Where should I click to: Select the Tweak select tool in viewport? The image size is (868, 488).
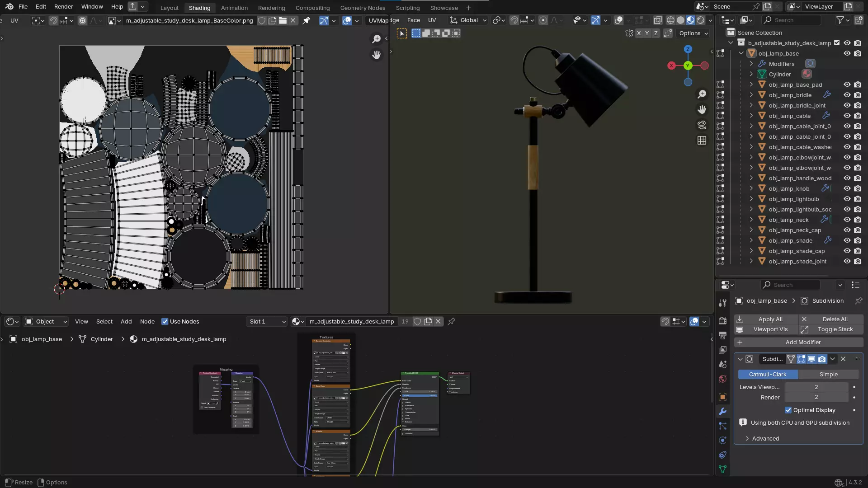pos(402,33)
